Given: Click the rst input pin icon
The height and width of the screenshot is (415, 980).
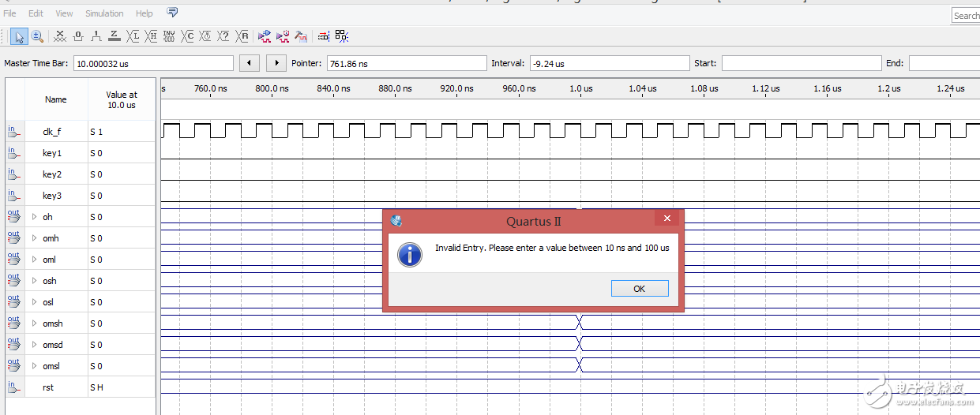Looking at the screenshot, I should [14, 387].
